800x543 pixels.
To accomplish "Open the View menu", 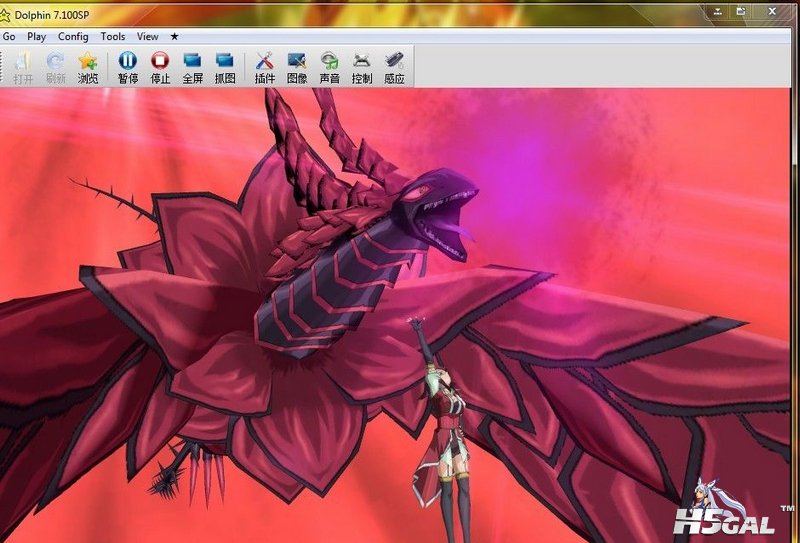I will (147, 37).
